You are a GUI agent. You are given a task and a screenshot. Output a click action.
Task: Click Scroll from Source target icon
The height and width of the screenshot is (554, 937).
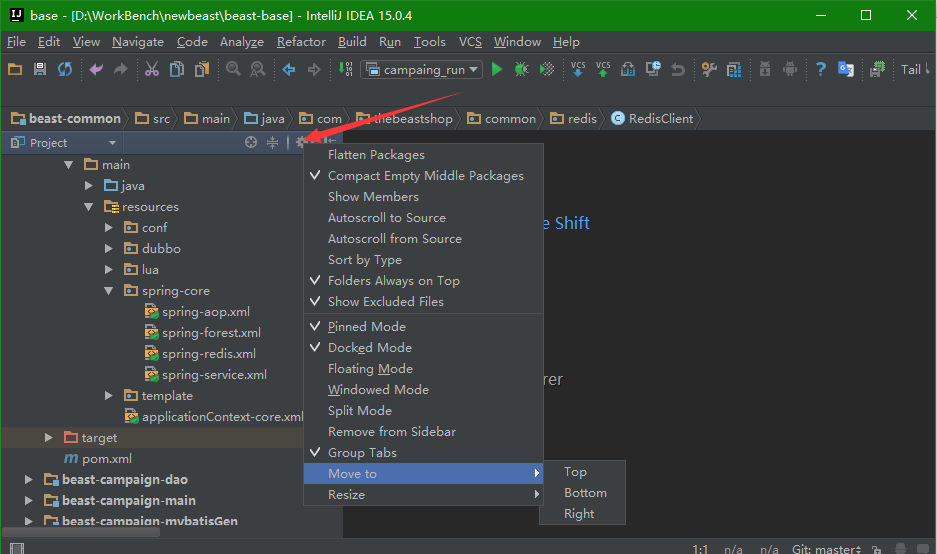click(x=251, y=142)
